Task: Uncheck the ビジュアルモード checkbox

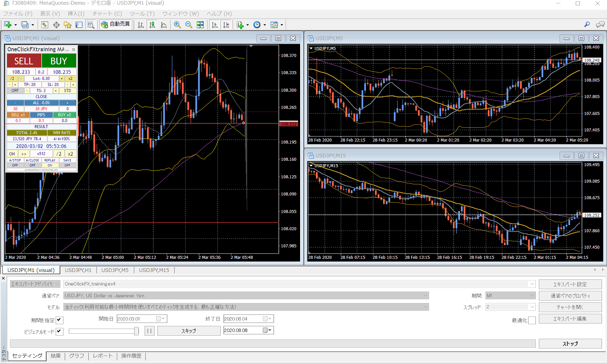Action: 59,331
